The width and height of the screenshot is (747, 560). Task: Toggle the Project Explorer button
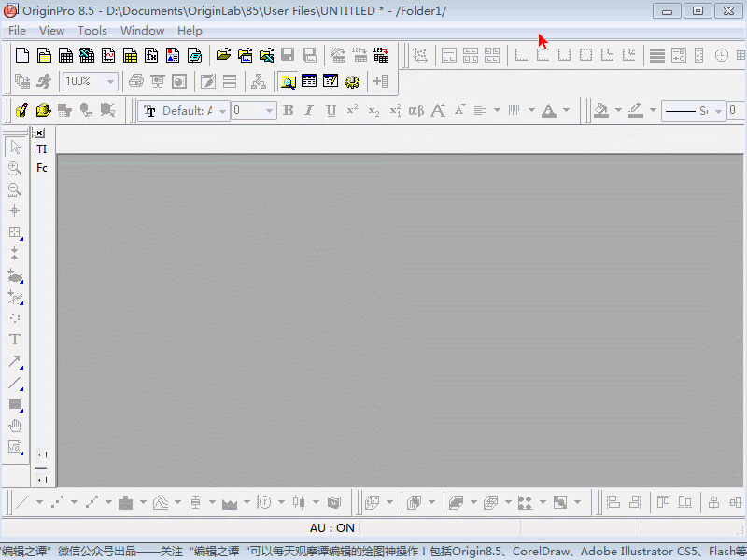pos(288,82)
